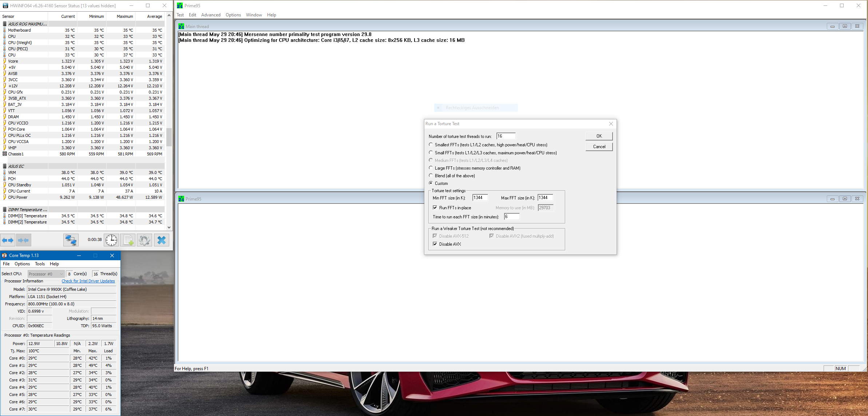Open the Advanced menu in Prime95

click(x=211, y=15)
